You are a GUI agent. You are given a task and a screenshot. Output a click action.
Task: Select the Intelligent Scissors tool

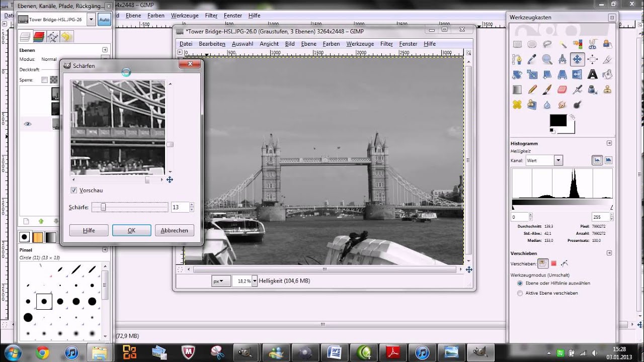[x=592, y=44]
